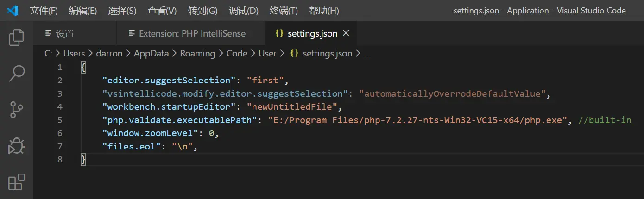Open the 文件(F) menu

click(44, 11)
